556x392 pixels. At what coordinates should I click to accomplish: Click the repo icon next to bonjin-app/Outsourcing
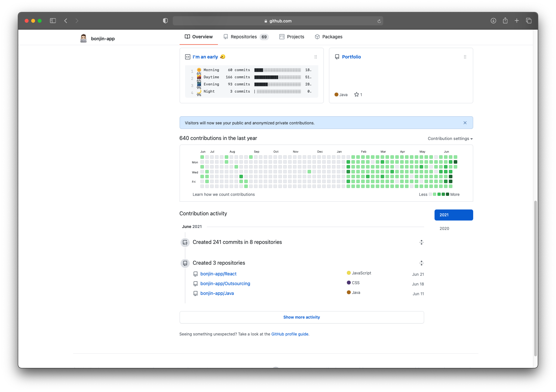tap(196, 284)
